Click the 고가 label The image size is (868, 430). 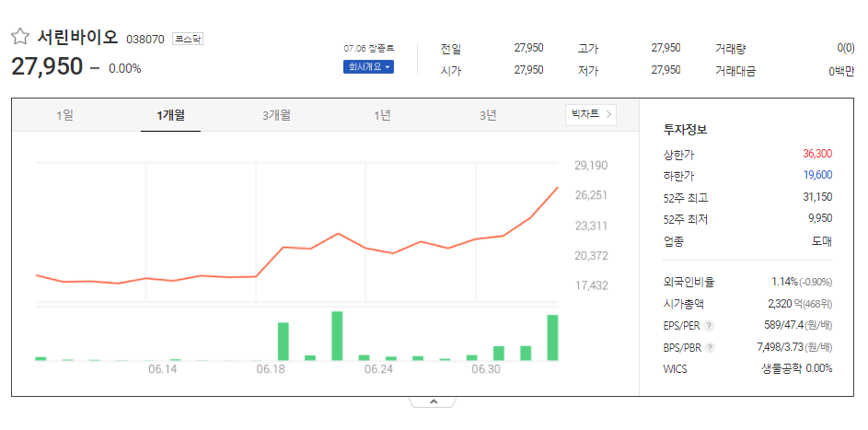click(587, 49)
